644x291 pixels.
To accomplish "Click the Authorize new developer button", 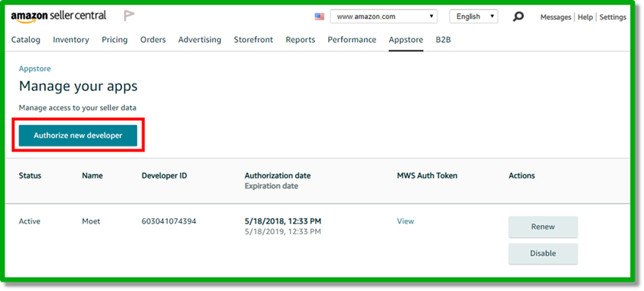I will click(x=78, y=136).
